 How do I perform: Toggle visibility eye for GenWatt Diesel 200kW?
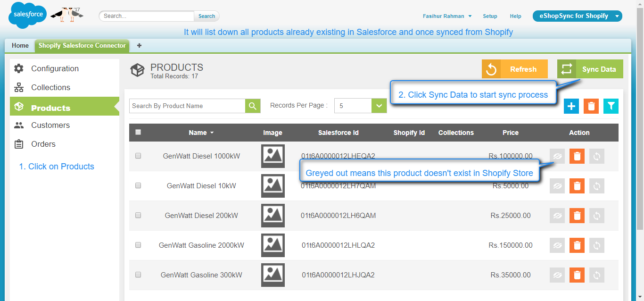point(557,216)
